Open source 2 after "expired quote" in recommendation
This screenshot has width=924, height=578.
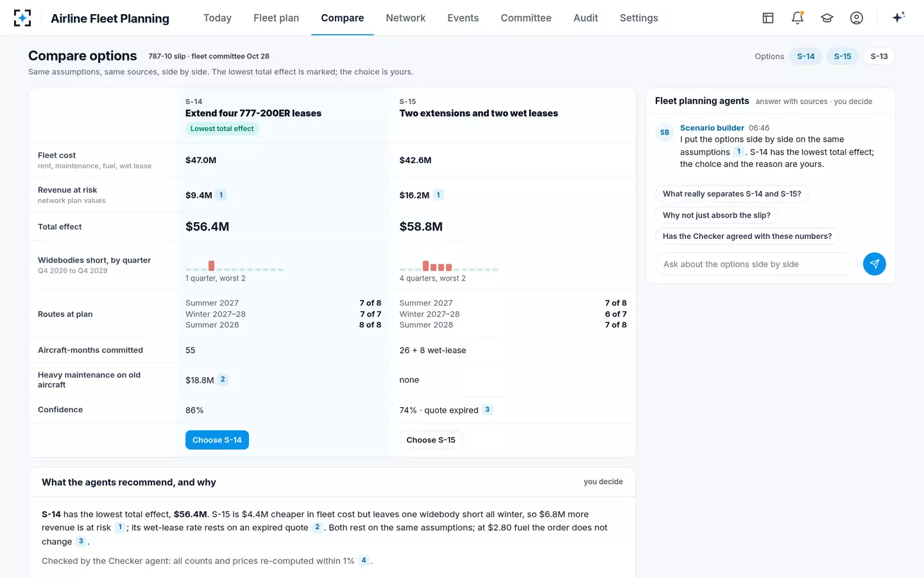pyautogui.click(x=317, y=527)
